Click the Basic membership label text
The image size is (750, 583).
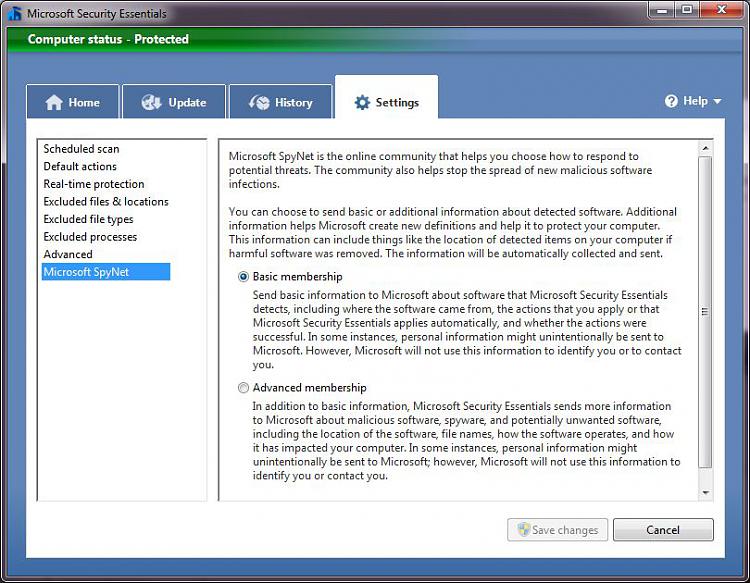[x=298, y=277]
